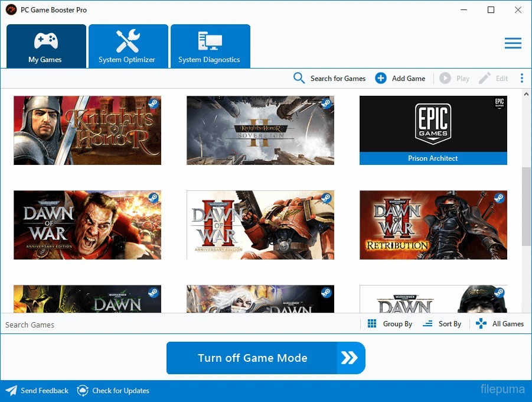Select the Dawn of War II Retribution thumbnail
The height and width of the screenshot is (402, 532).
coord(433,225)
